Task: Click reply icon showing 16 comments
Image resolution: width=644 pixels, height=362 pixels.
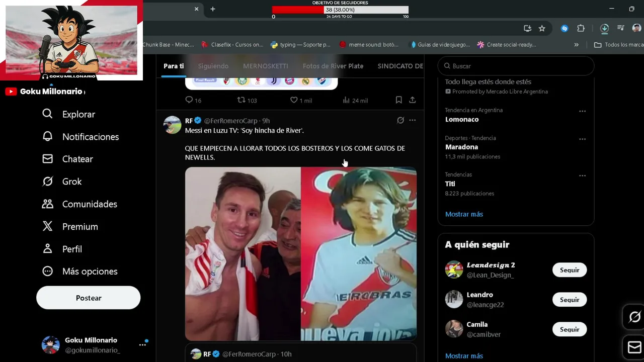Action: point(189,100)
